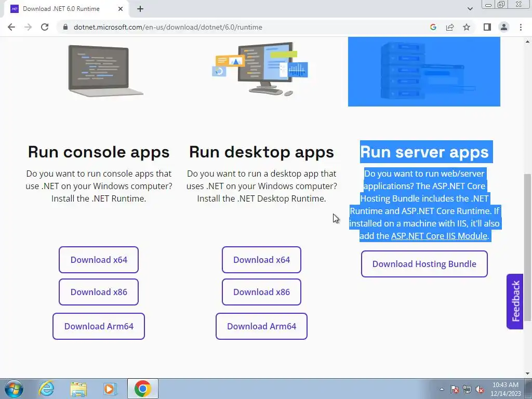Open the Chrome side panel
This screenshot has height=399, width=532.
(x=487, y=27)
